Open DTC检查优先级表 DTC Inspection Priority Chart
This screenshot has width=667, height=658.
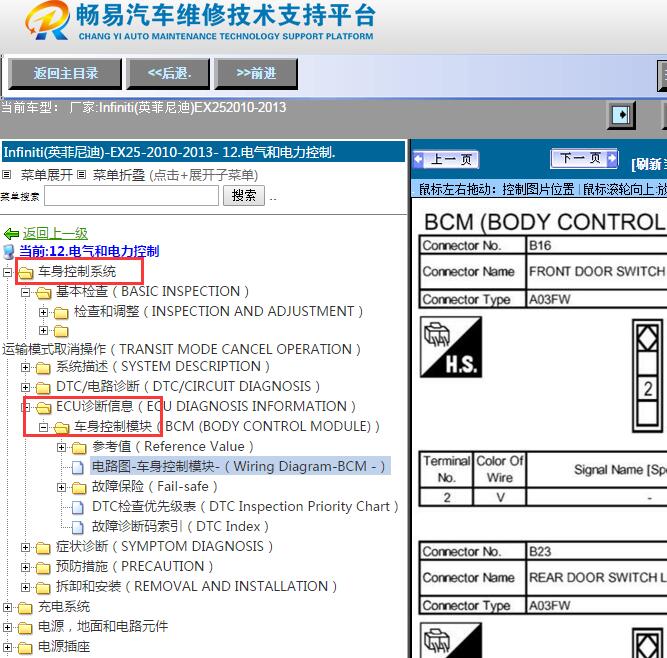tap(245, 506)
